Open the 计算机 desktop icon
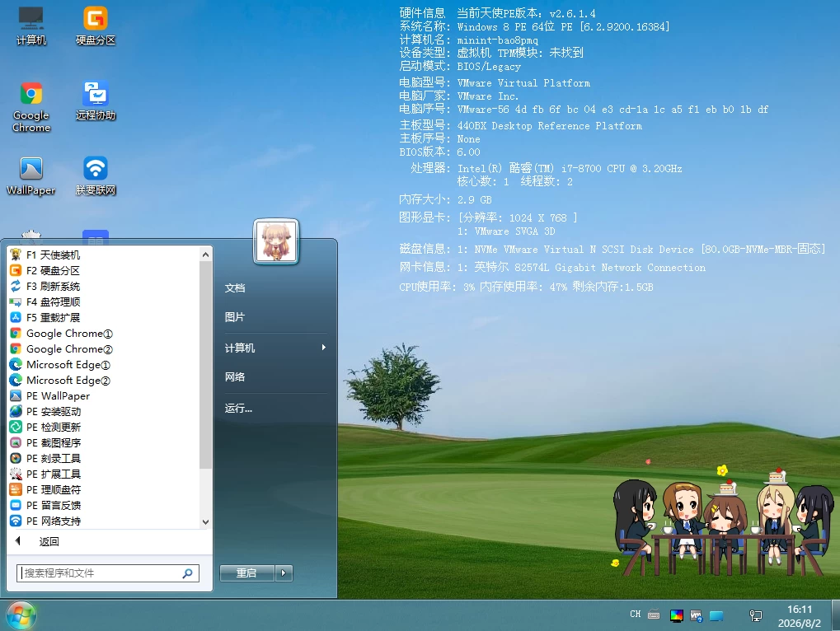The width and height of the screenshot is (840, 631). tap(31, 26)
